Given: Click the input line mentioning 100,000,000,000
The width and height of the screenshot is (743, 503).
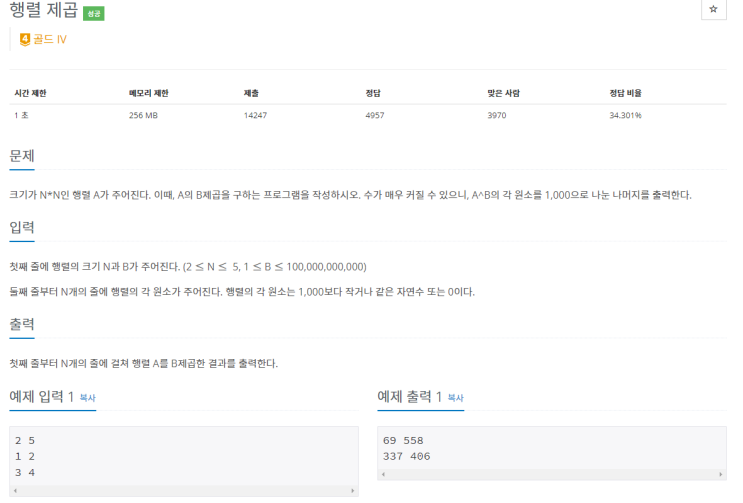Looking at the screenshot, I should coord(188,267).
